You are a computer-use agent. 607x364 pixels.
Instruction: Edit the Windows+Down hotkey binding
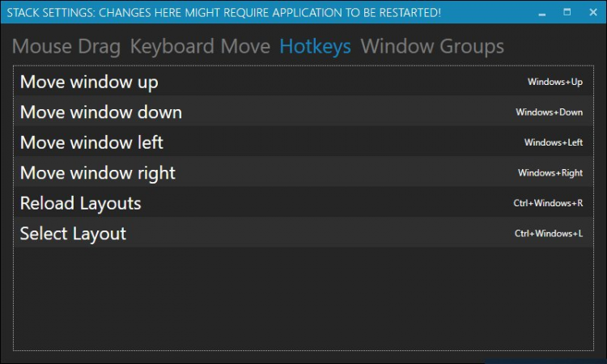[549, 112]
